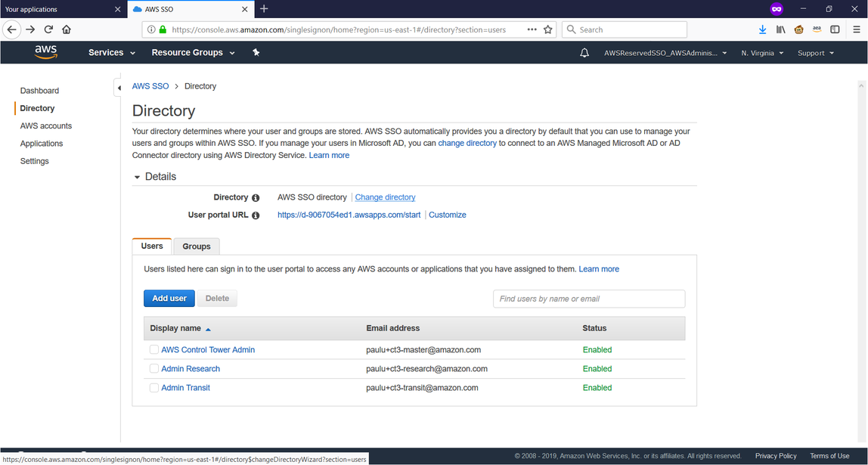
Task: Open Settings in the sidebar
Action: pyautogui.click(x=34, y=162)
